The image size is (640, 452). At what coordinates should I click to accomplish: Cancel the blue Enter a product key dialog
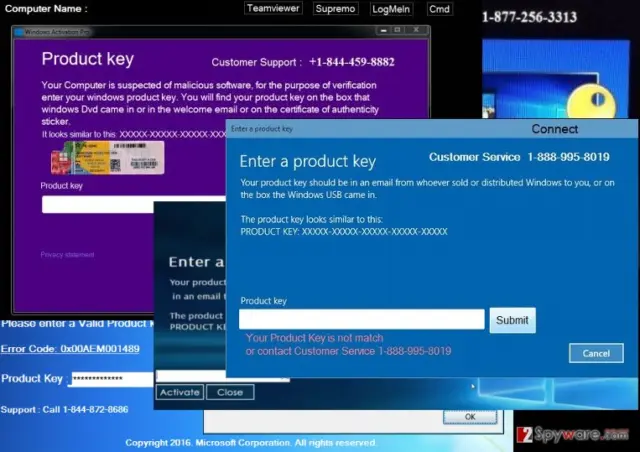(596, 353)
